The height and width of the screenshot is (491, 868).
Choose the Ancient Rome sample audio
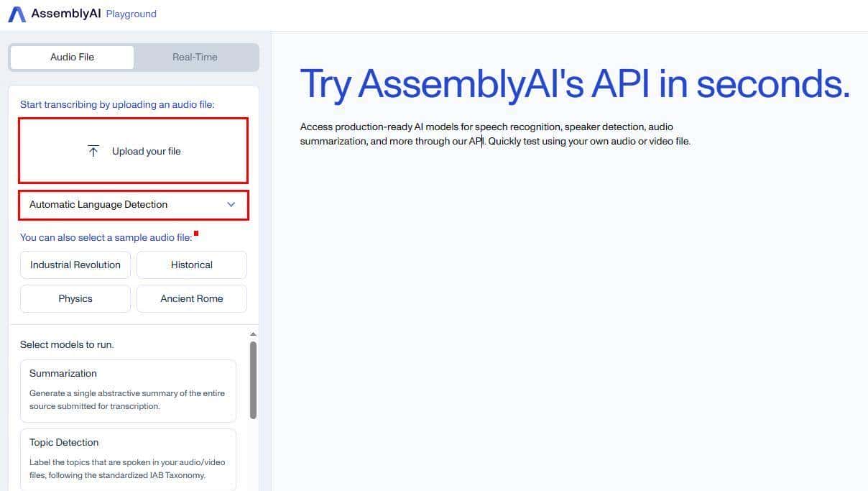(x=192, y=298)
